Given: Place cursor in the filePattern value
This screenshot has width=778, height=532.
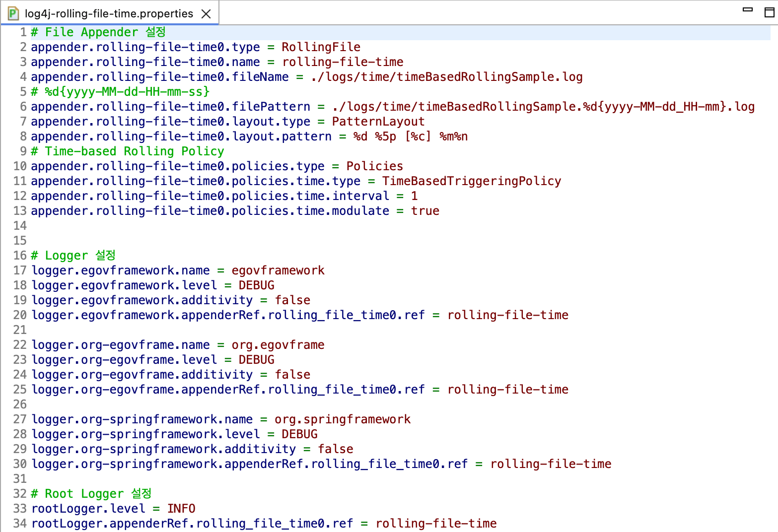Looking at the screenshot, I should (543, 107).
